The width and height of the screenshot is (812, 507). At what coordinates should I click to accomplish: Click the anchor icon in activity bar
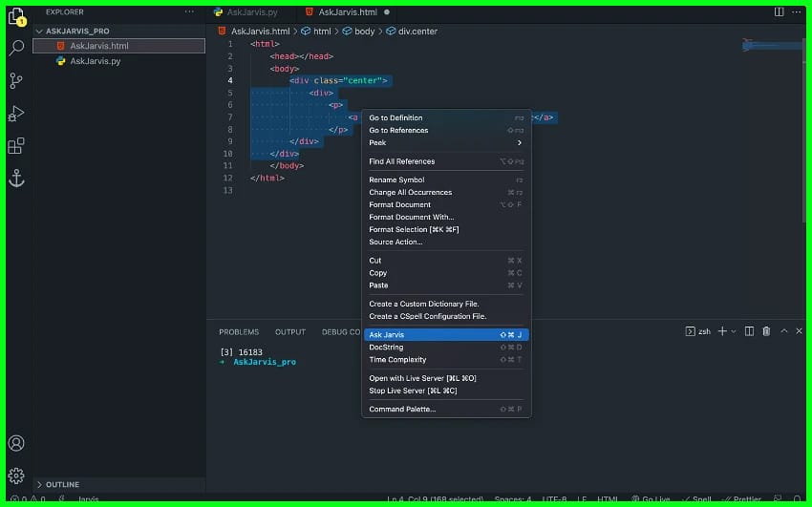pyautogui.click(x=16, y=179)
